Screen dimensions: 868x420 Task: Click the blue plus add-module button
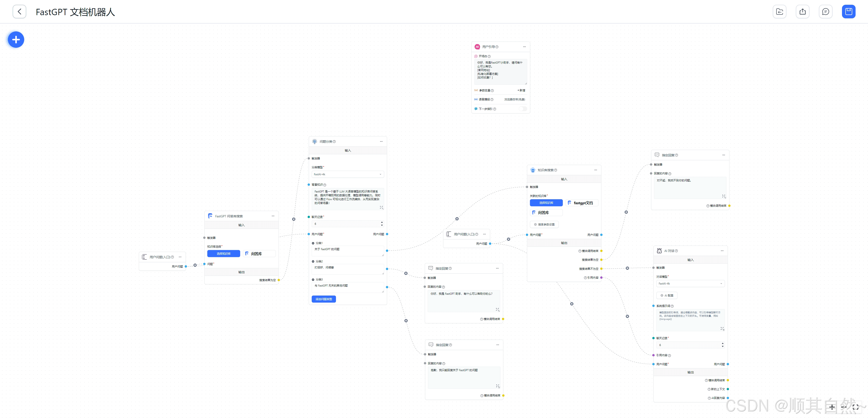tap(16, 40)
